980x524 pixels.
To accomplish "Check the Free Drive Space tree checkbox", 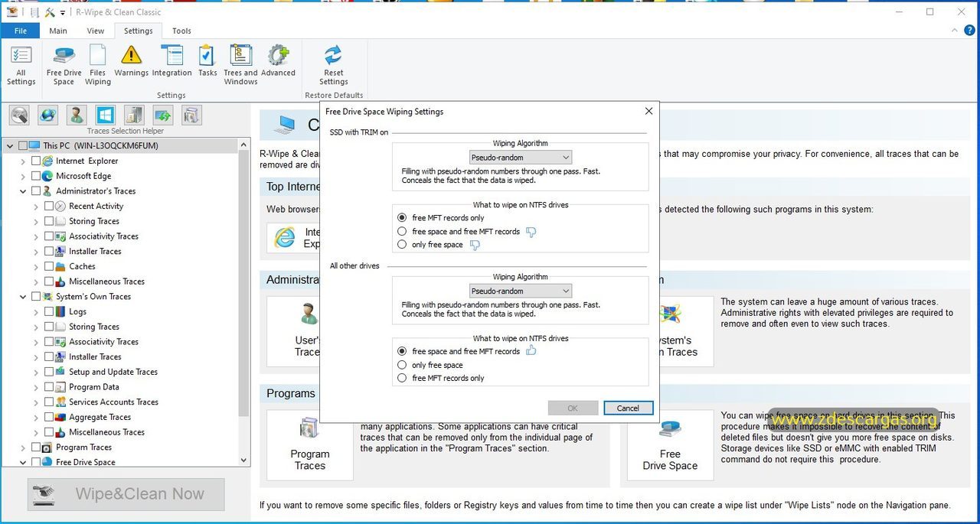I will [x=35, y=462].
